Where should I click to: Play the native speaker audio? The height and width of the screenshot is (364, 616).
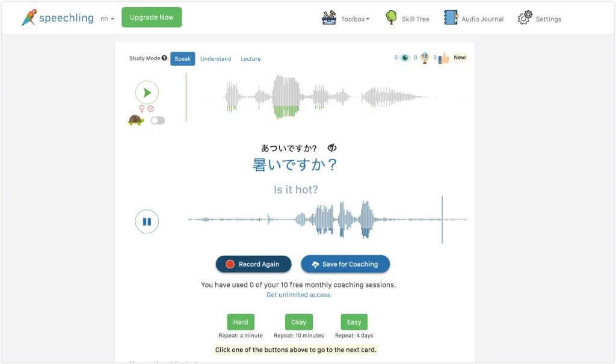click(x=147, y=93)
